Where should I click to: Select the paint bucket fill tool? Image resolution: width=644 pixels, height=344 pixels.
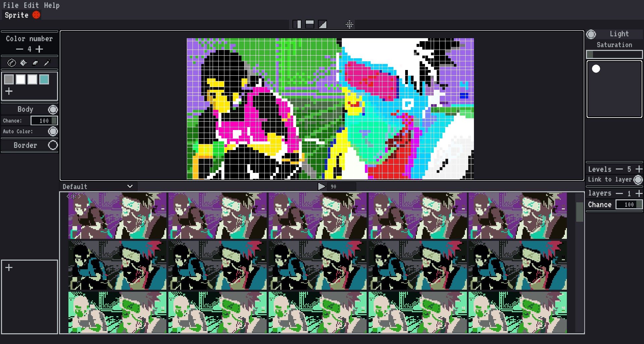(x=23, y=63)
